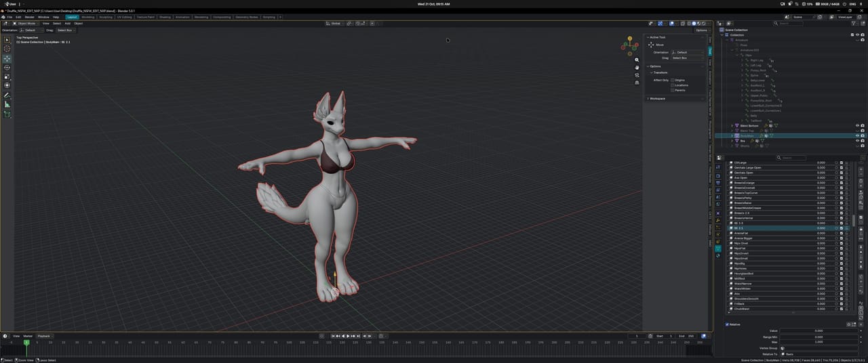Toggle the BE 2.1 shape key checkbox
The width and height of the screenshot is (868, 363).
click(842, 228)
